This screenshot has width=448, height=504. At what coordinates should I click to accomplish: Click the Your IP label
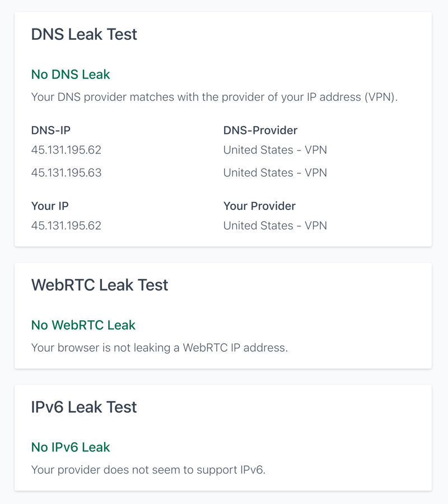[x=50, y=206]
